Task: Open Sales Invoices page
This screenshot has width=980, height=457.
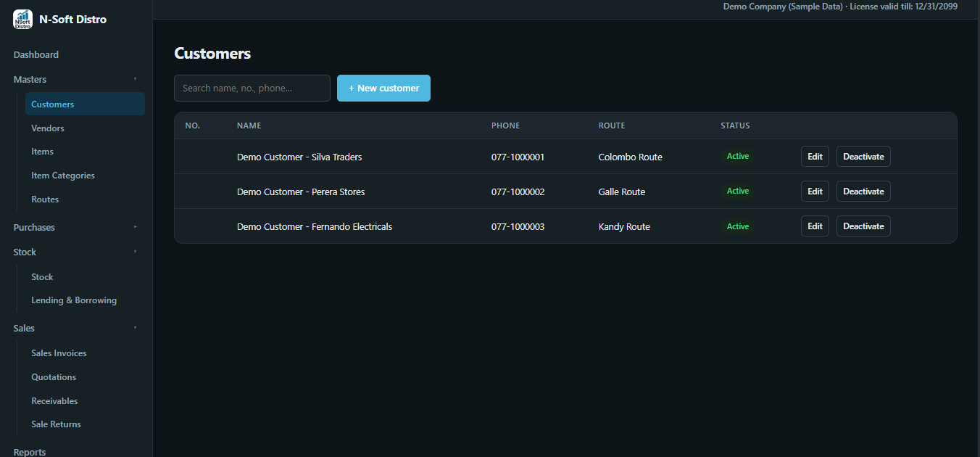Action: click(85, 353)
